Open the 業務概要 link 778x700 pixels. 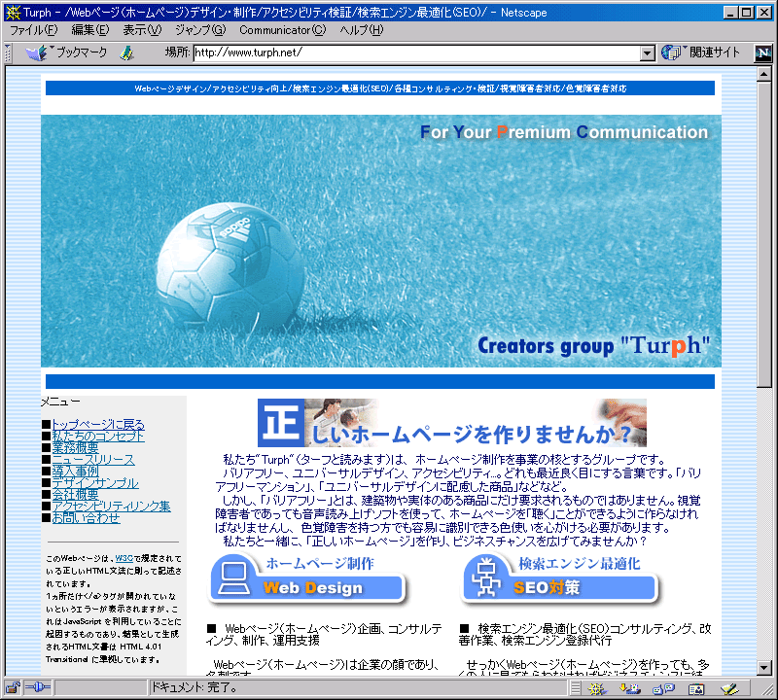[x=76, y=447]
